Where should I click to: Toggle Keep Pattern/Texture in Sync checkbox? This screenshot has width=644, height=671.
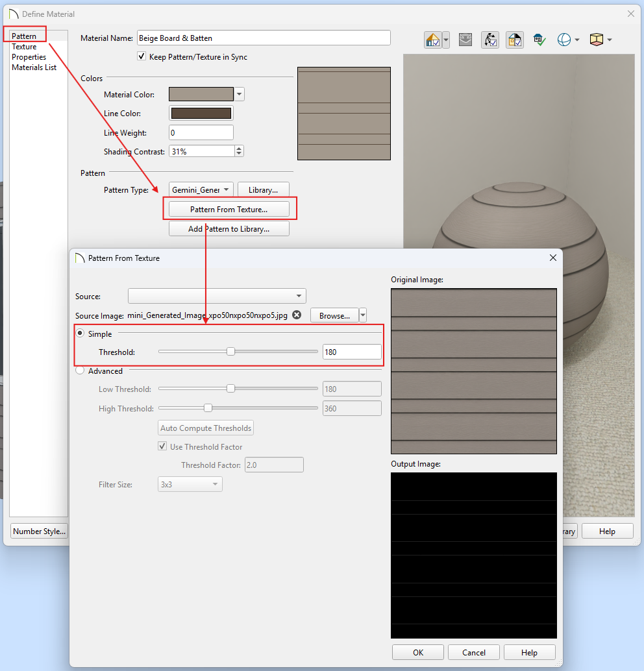click(142, 56)
